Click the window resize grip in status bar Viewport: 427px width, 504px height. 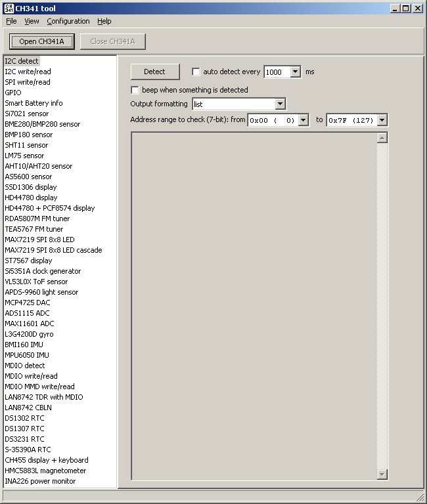tap(420, 497)
